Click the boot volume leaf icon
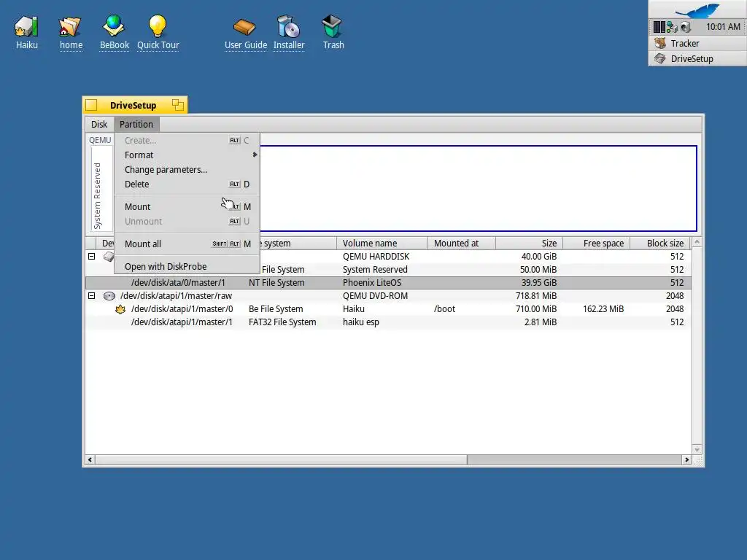 (x=120, y=309)
